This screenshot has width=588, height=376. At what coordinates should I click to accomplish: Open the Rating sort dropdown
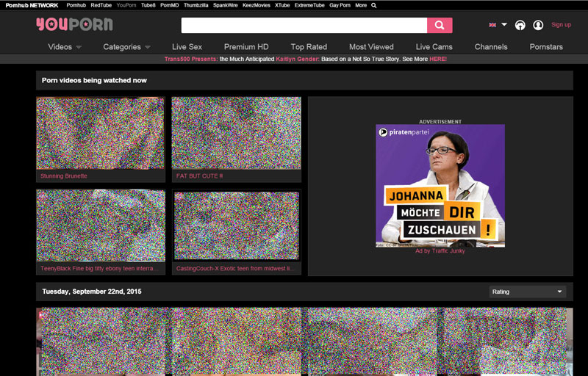(528, 292)
